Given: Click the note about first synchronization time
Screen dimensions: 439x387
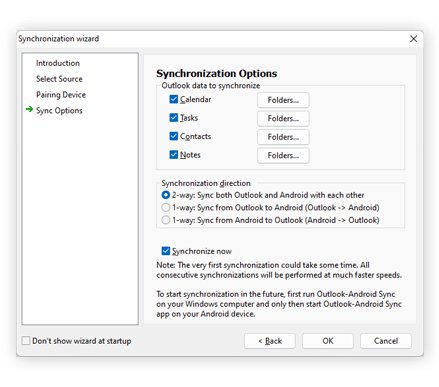Looking at the screenshot, I should point(279,270).
